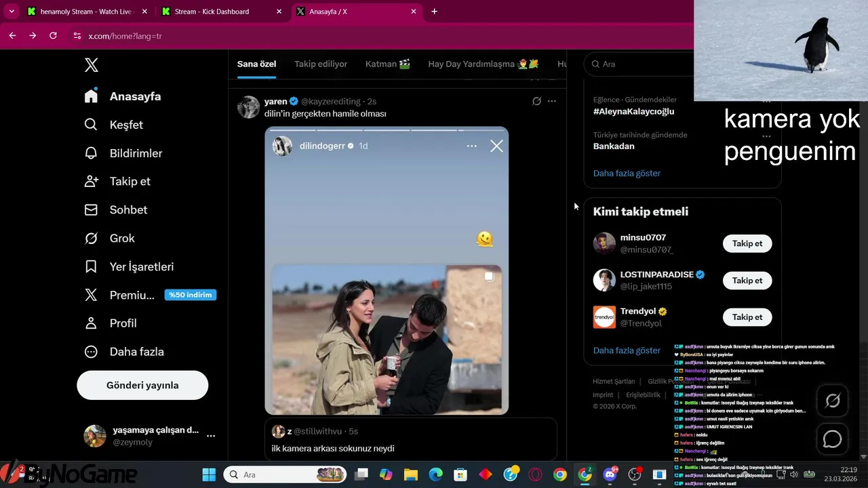Viewport: 868px width, 488px height.
Task: Follow minsu0707 with Takip et
Action: [x=747, y=243]
